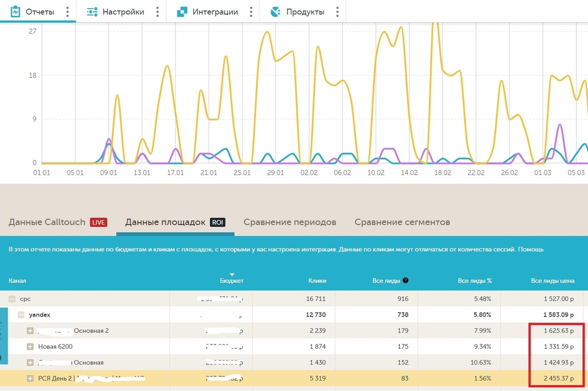The image size is (588, 391).
Task: Expand the Основная campaign row with 1 430 clicks
Action: click(30, 363)
